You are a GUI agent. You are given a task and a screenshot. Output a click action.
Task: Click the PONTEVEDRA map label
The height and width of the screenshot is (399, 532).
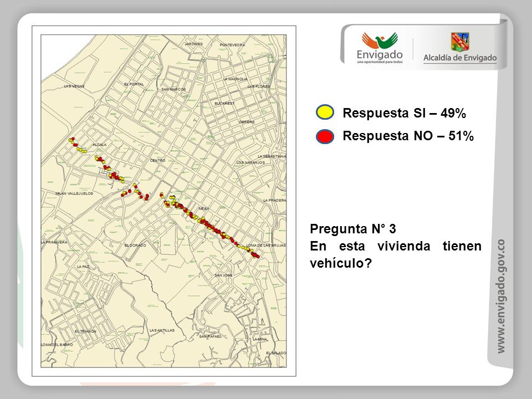pyautogui.click(x=232, y=45)
